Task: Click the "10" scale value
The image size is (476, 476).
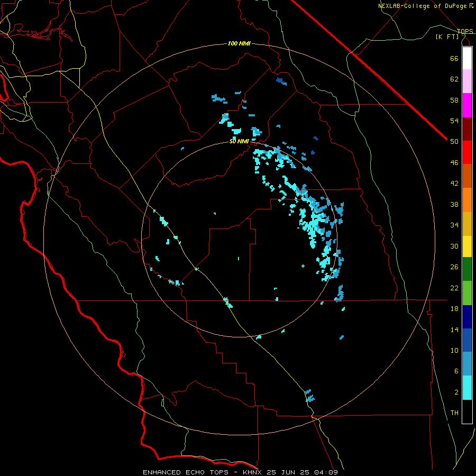Action: pos(454,350)
